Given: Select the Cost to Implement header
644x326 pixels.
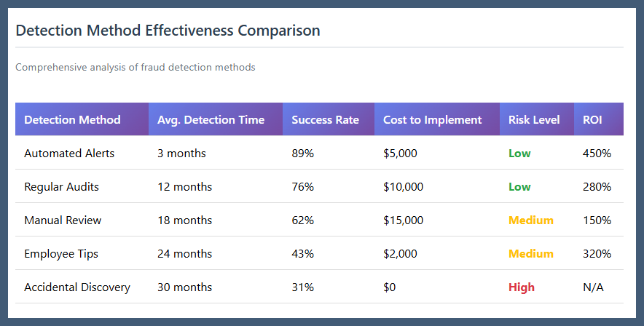Looking at the screenshot, I should (x=432, y=119).
